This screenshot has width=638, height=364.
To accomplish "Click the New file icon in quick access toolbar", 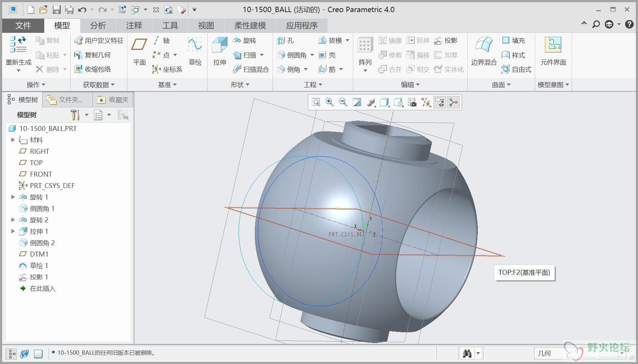I will click(31, 10).
